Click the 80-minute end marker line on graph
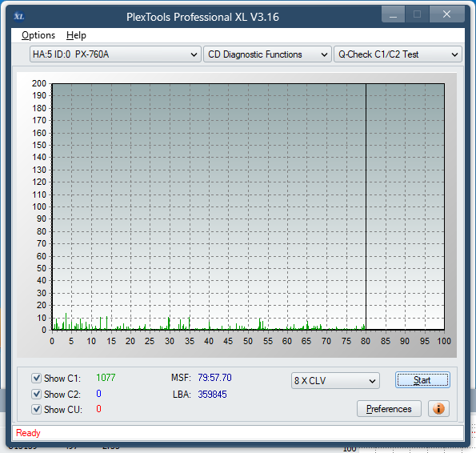This screenshot has width=476, height=453. click(x=366, y=206)
